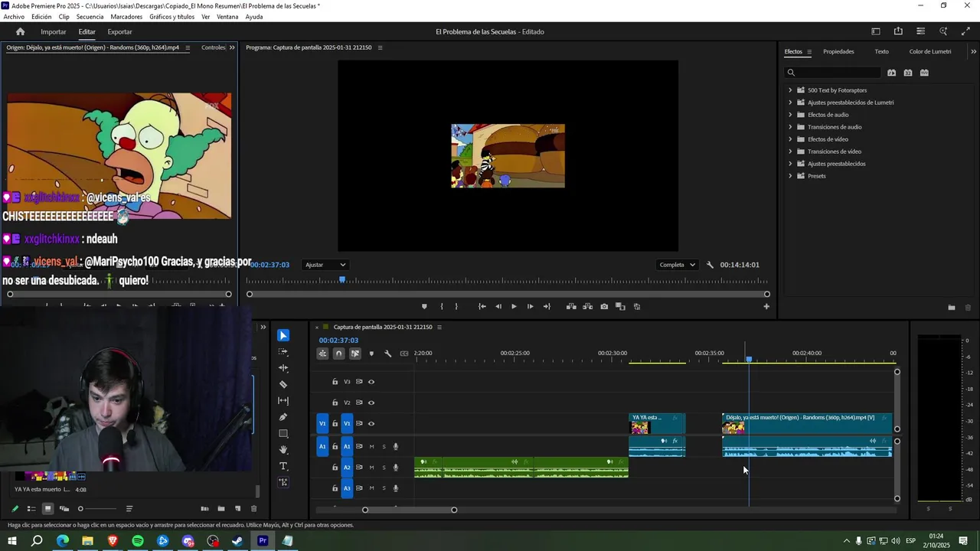Play the Program monitor video
980x551 pixels.
(x=514, y=307)
